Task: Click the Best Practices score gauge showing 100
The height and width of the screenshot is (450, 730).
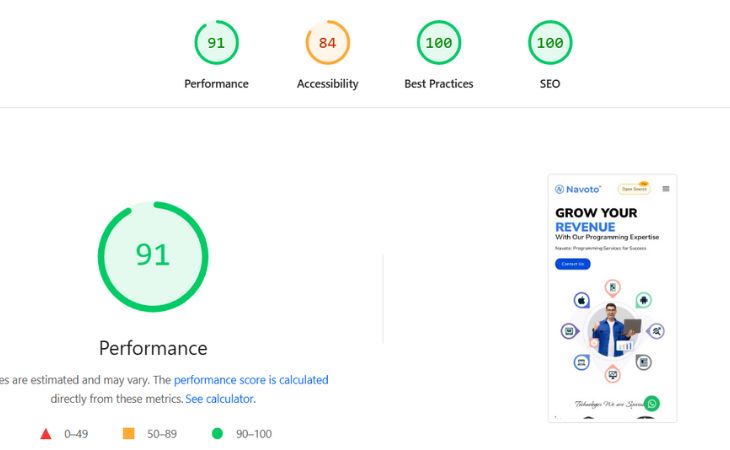Action: pos(439,43)
